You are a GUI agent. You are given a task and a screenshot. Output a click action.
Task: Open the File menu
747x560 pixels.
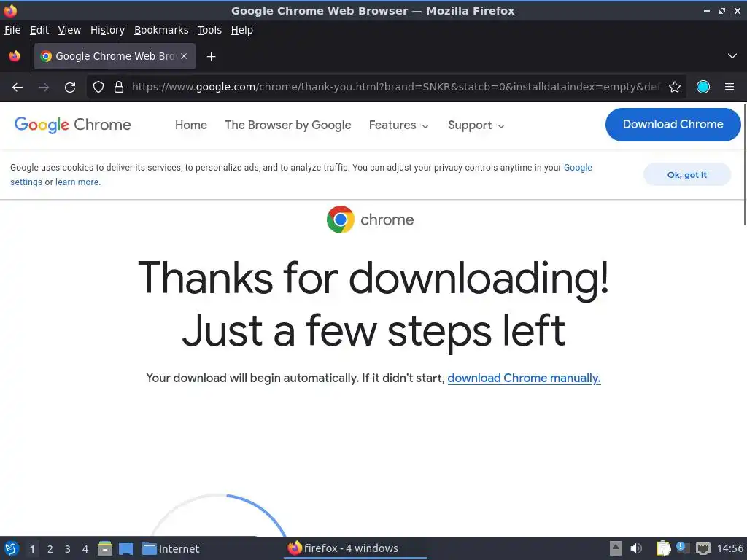(x=12, y=30)
